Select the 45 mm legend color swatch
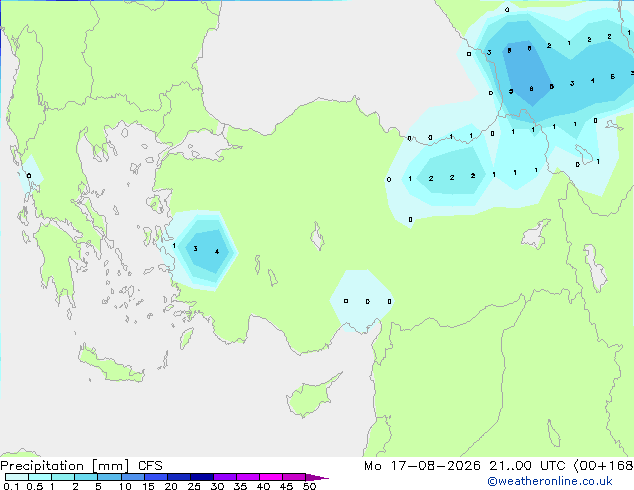The height and width of the screenshot is (490, 634). (x=294, y=477)
